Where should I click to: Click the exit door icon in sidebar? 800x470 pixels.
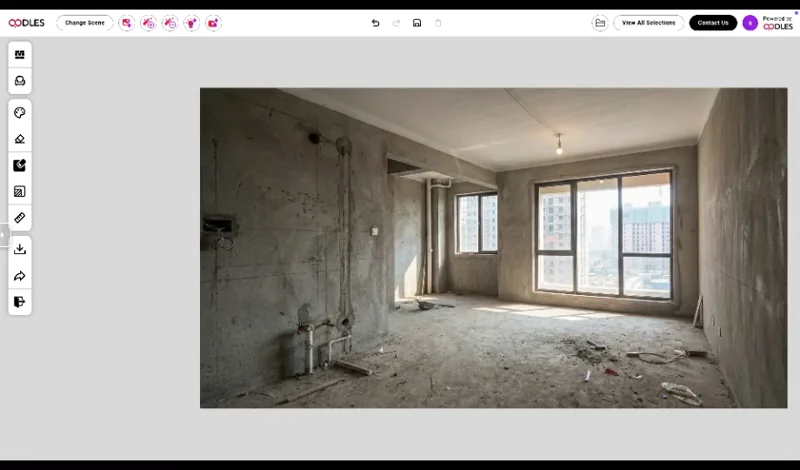20,302
